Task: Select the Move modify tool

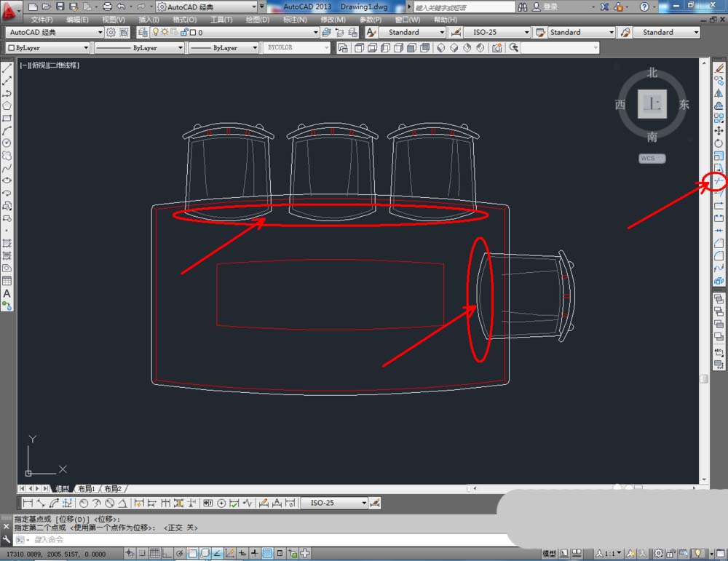Action: click(x=719, y=131)
